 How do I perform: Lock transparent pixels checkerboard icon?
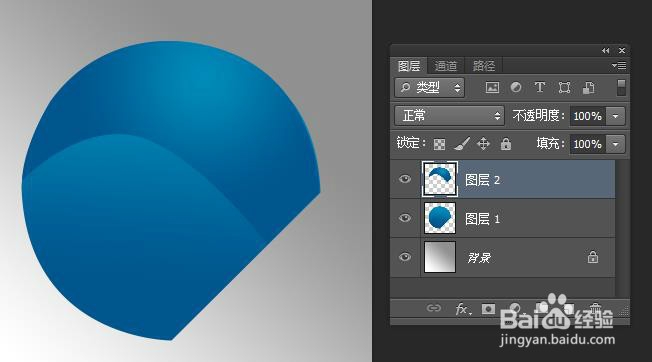[440, 144]
